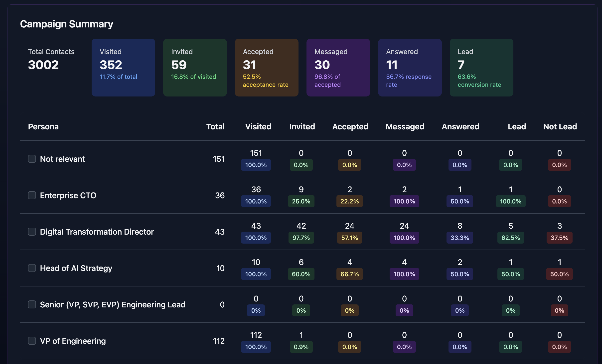The height and width of the screenshot is (364, 602).
Task: Click the VP of Engineering persona label
Action: [x=73, y=341]
